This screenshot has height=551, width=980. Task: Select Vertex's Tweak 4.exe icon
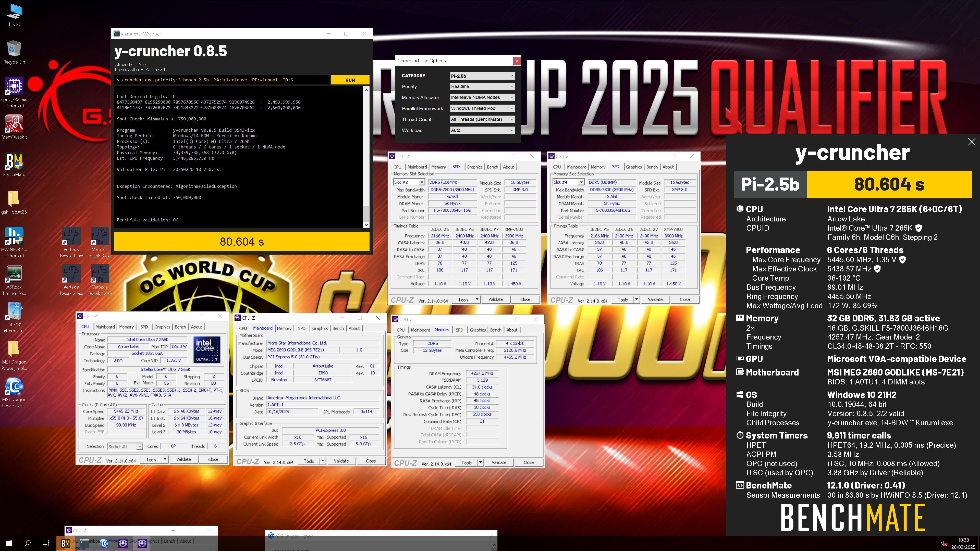tap(100, 280)
